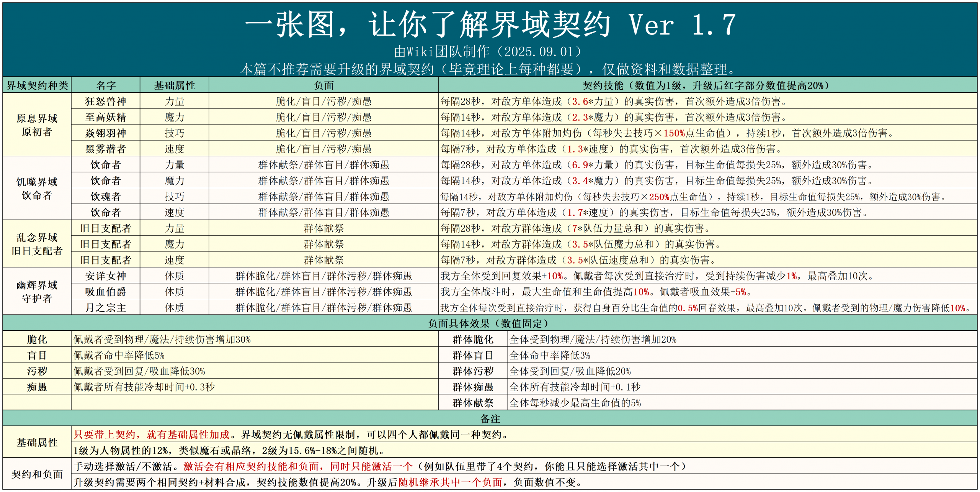Click the 界域契约种类 column header
The width and height of the screenshot is (980, 492).
(x=37, y=85)
